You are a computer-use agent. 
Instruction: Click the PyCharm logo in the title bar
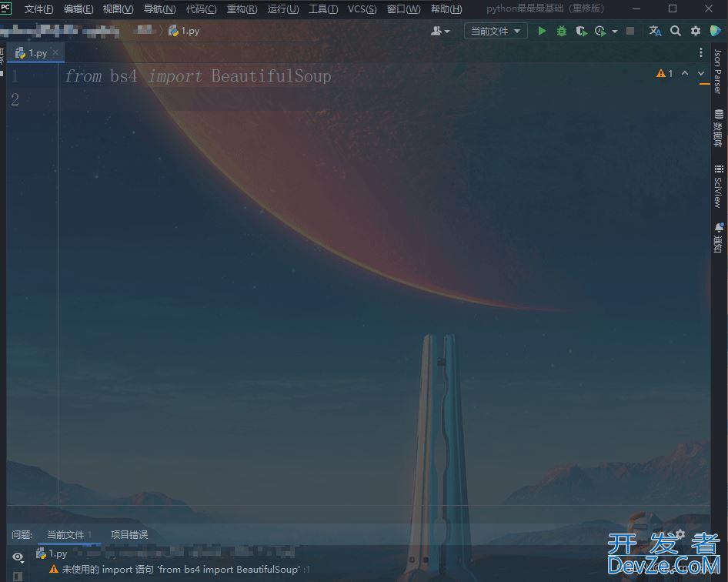pyautogui.click(x=5, y=8)
